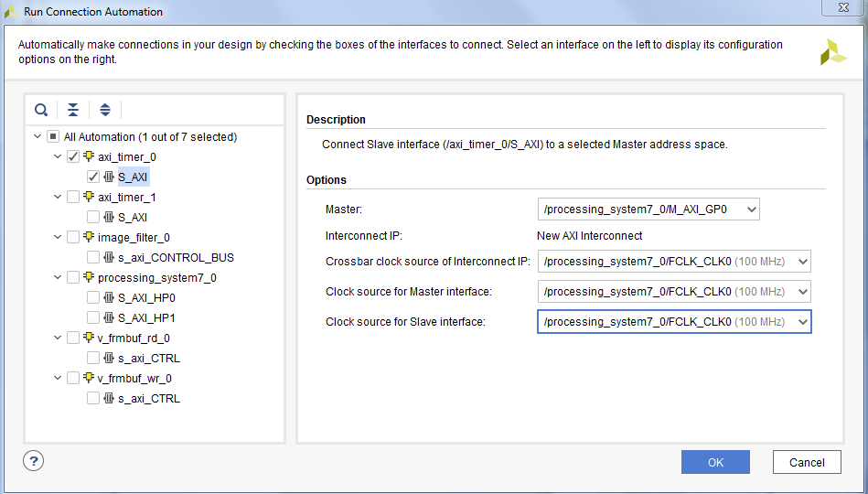Image resolution: width=868 pixels, height=494 pixels.
Task: Click the Cancel button
Action: (x=806, y=462)
